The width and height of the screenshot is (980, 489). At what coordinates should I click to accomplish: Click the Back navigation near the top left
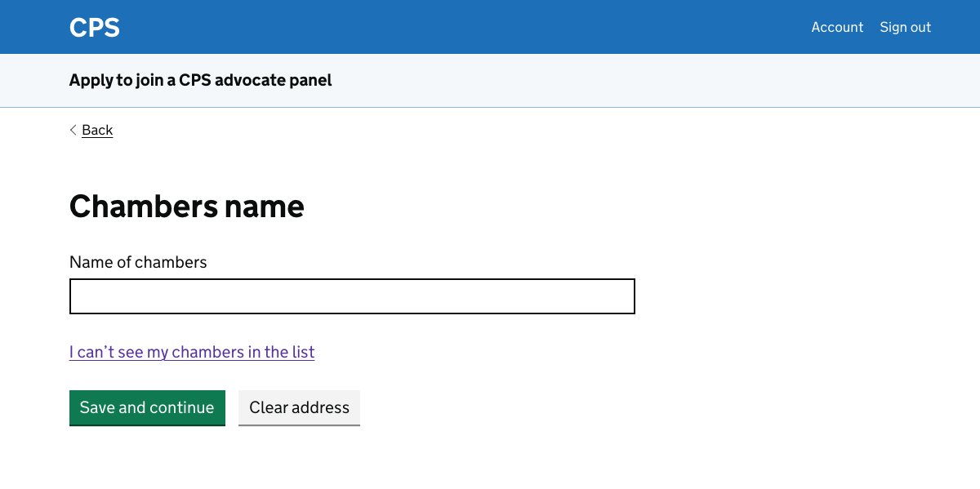97,130
